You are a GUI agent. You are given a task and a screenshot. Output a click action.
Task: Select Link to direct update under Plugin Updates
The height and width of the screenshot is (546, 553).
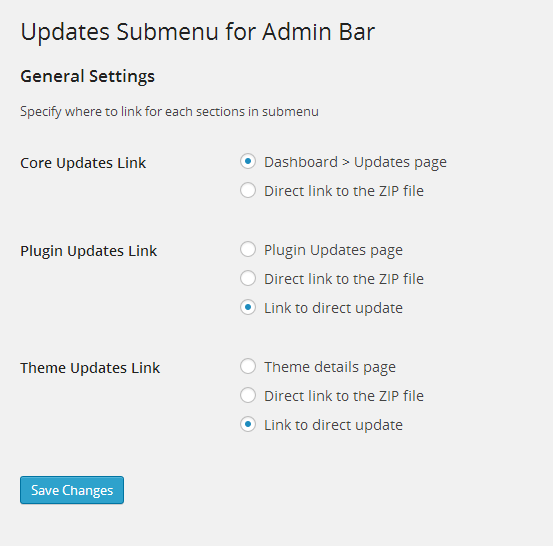[248, 307]
